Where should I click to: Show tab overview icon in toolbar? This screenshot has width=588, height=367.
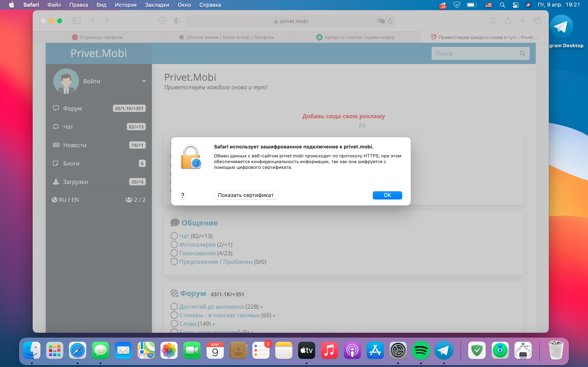(537, 21)
